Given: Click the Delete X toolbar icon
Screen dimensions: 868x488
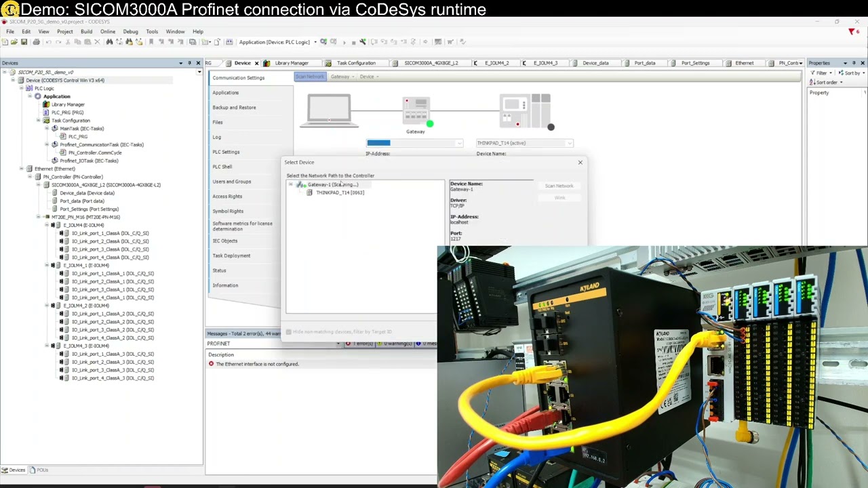Looking at the screenshot, I should point(97,42).
